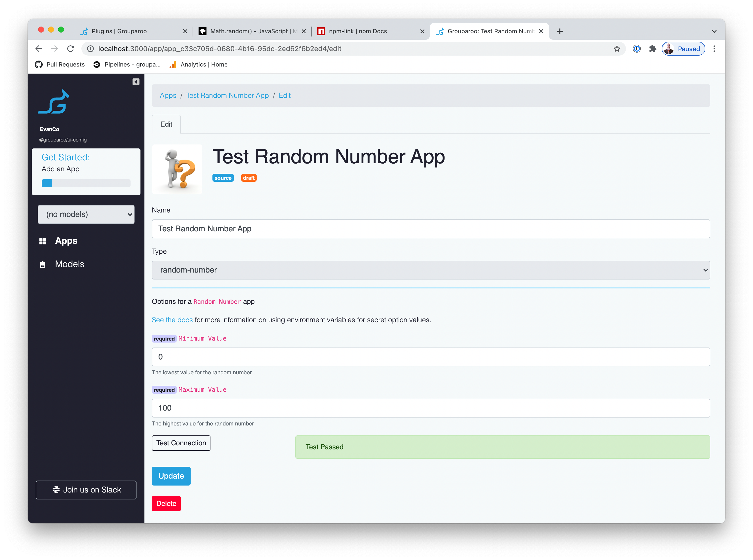Screen dimensions: 753x560
Task: Focus the Maximum Value input field
Action: (430, 408)
